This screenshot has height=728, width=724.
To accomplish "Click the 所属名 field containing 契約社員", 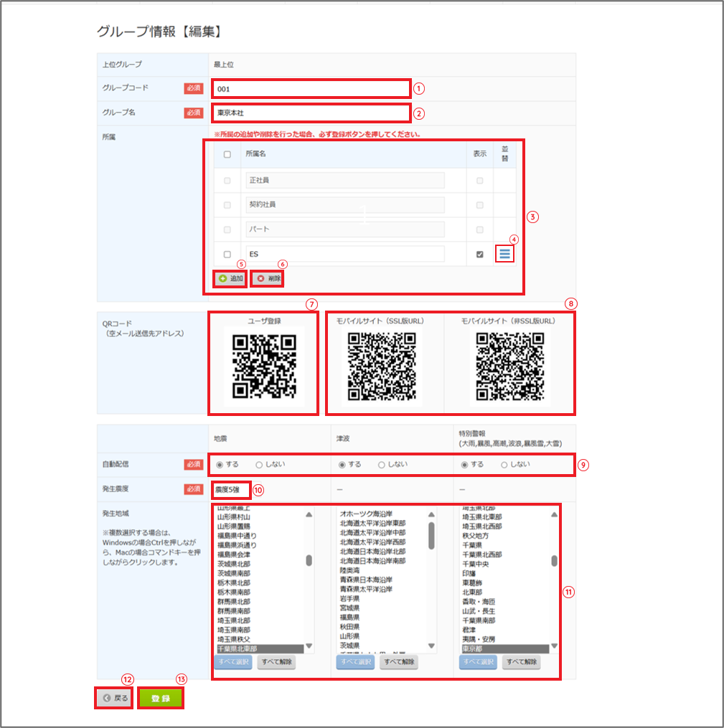I will pos(344,204).
